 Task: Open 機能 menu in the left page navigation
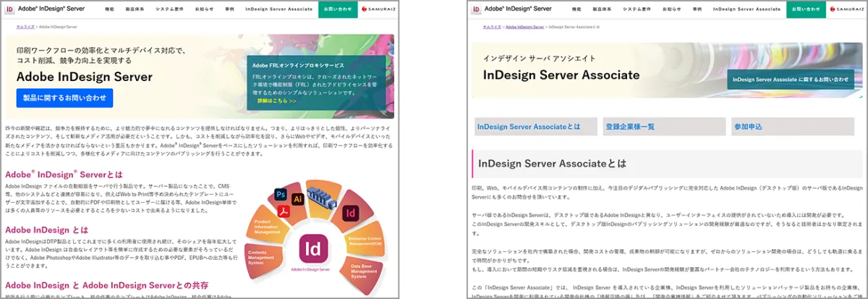click(109, 9)
